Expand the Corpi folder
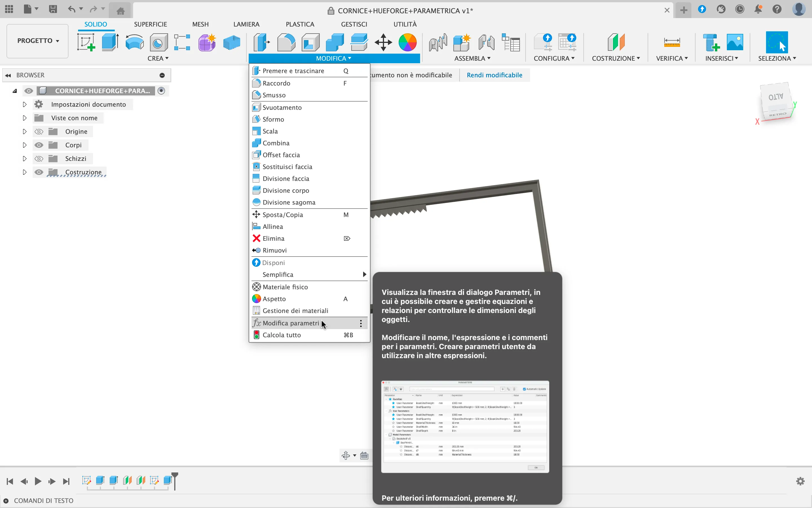This screenshot has height=508, width=812. 25,145
